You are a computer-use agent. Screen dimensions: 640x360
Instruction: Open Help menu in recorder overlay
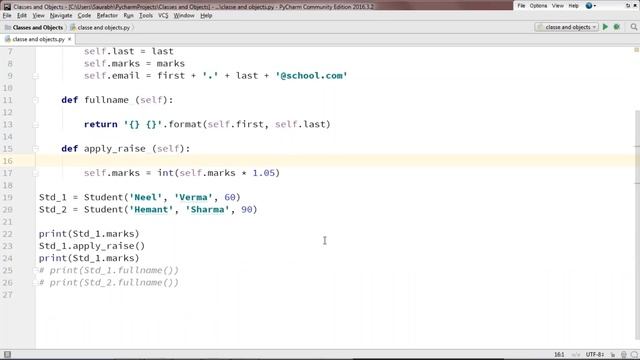point(573,6)
